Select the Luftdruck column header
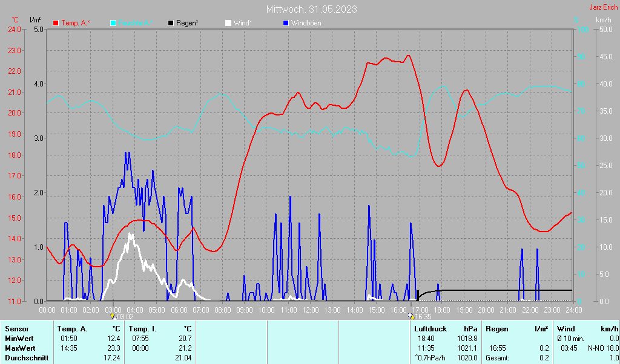The height and width of the screenshot is (364, 620). 431,329
